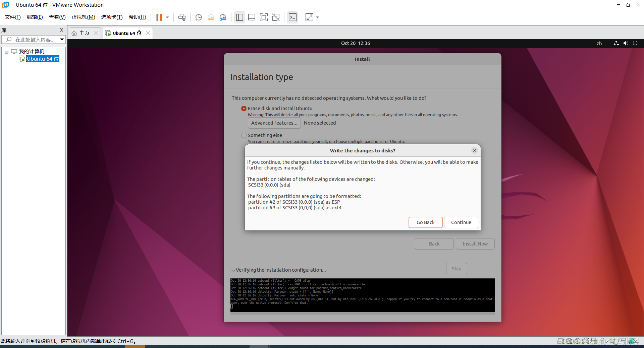The width and height of the screenshot is (644, 348).
Task: Click the Ubuntu volume speaker icon
Action: pos(626,43)
